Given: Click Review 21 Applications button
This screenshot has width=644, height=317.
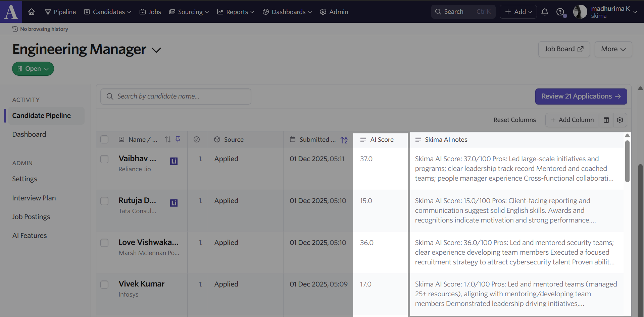Looking at the screenshot, I should click(581, 97).
